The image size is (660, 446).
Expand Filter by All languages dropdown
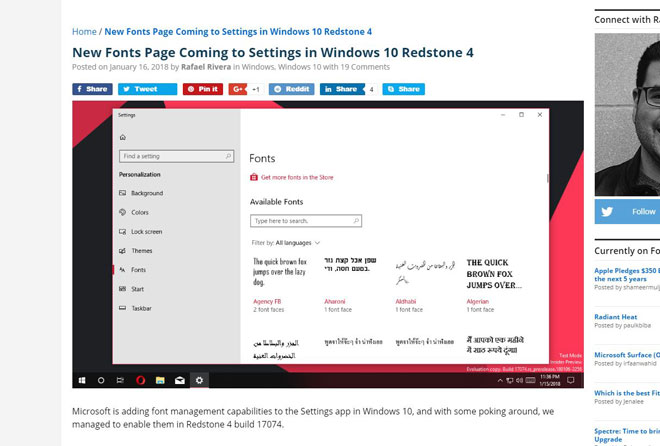[286, 243]
